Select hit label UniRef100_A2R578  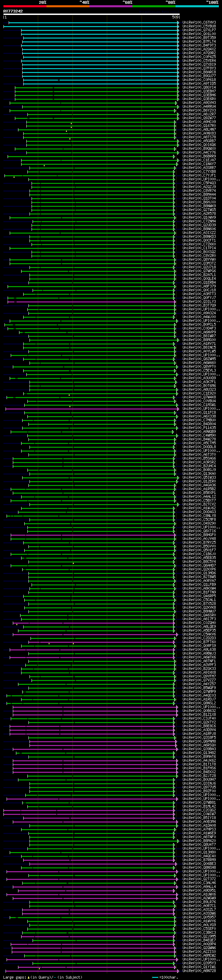click(199, 214)
